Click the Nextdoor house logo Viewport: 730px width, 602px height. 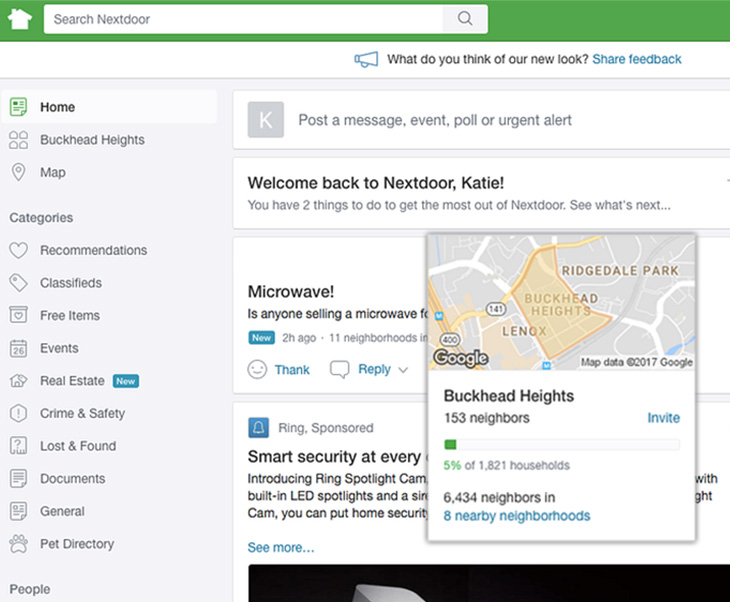coord(20,19)
